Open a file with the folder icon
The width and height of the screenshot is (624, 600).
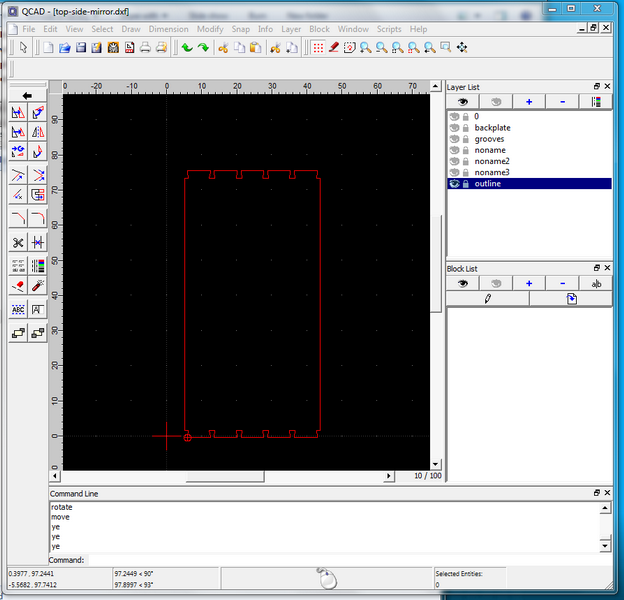click(64, 48)
